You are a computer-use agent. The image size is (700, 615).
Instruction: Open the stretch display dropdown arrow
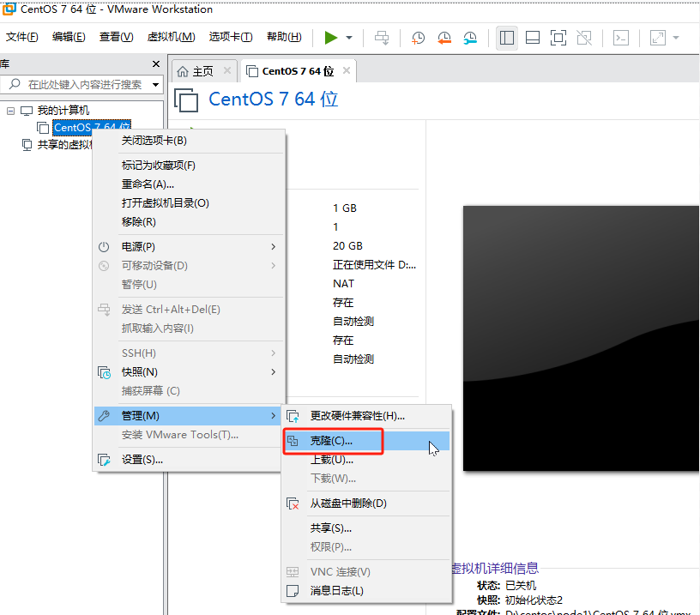tap(676, 38)
